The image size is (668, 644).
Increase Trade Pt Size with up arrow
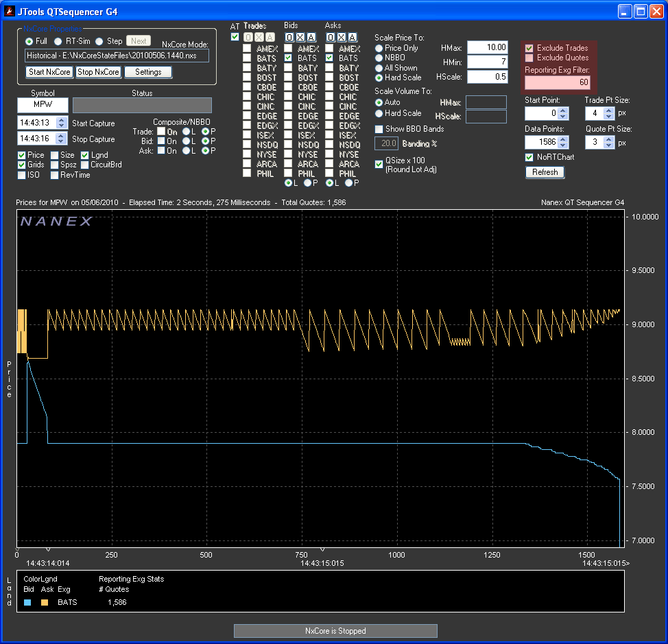(609, 110)
